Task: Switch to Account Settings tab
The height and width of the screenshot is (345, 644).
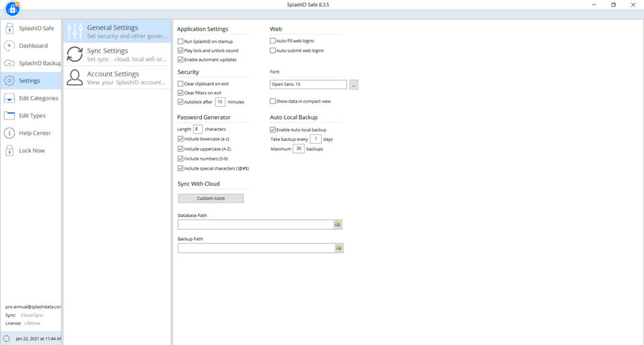Action: click(117, 77)
